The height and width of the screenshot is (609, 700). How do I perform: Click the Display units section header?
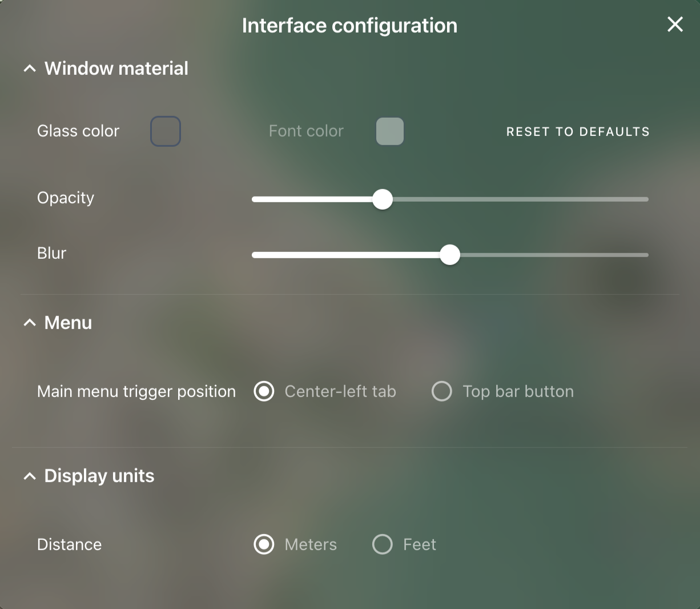pos(99,475)
